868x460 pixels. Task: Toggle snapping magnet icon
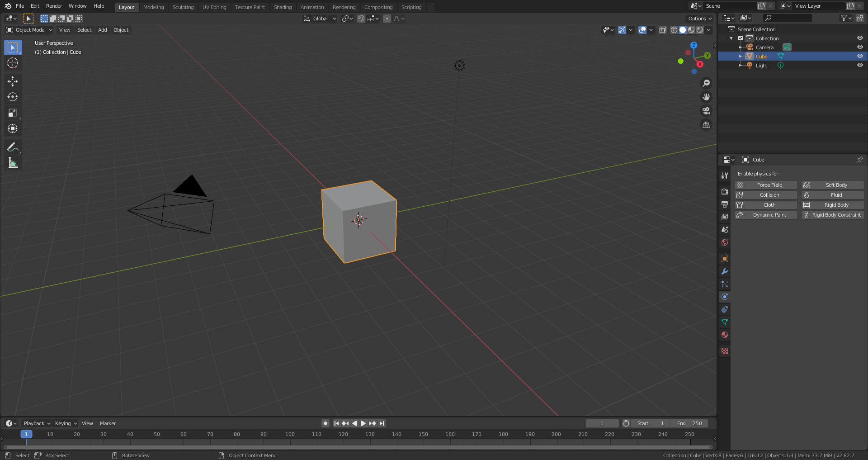pos(361,19)
